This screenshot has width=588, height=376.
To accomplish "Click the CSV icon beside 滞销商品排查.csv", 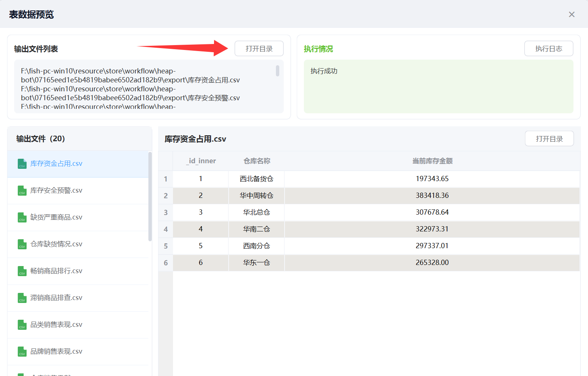I will click(x=22, y=298).
